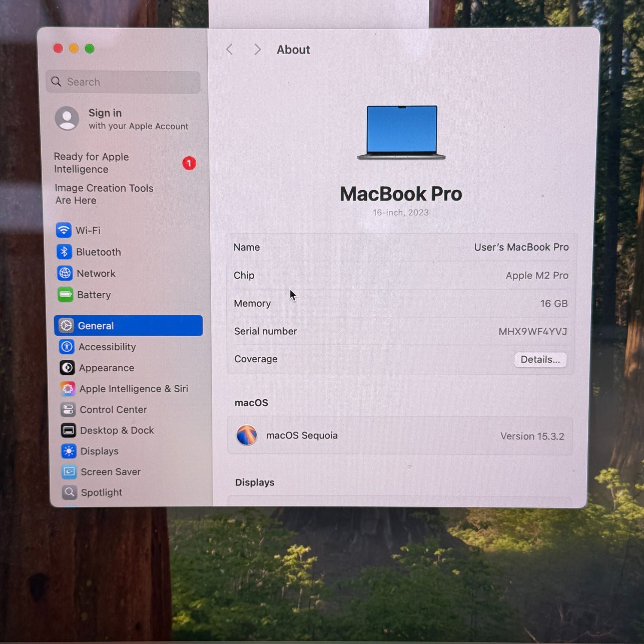Open the Bluetooth icon in sidebar
This screenshot has height=644, width=644.
click(x=64, y=252)
